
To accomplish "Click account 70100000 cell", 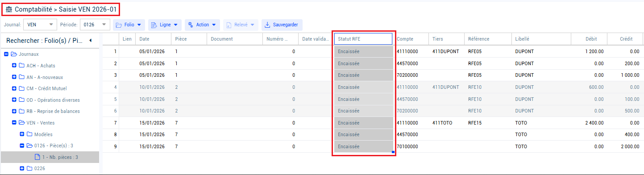I will pyautogui.click(x=411, y=146).
